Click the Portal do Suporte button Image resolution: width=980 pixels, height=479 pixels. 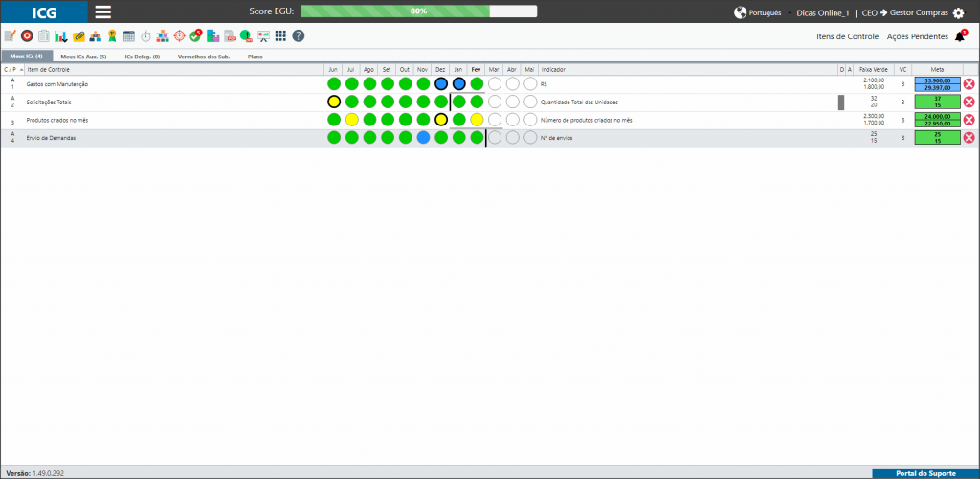pos(925,474)
